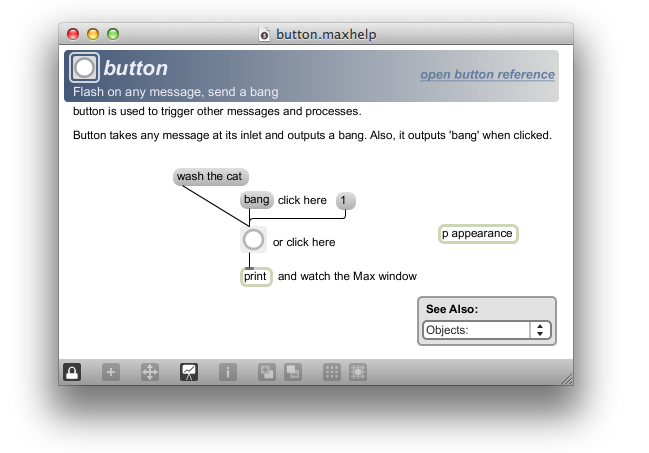Click the 'bang' message box
The width and height of the screenshot is (649, 453).
tap(257, 200)
